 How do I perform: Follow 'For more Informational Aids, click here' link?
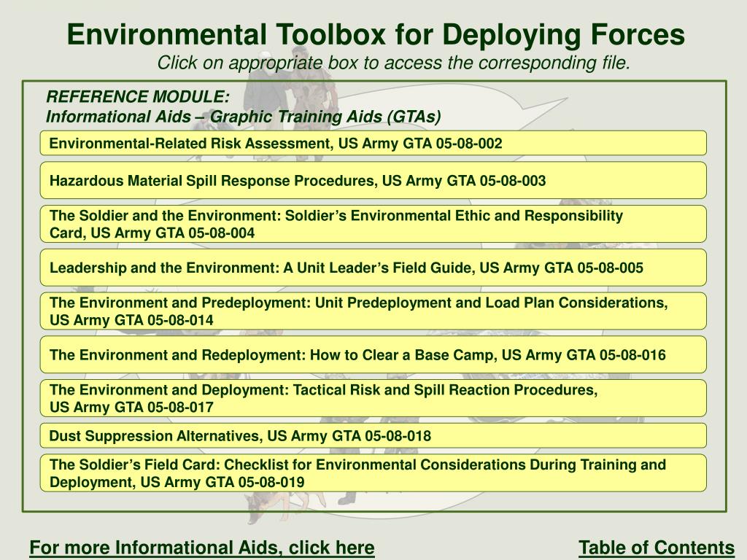(x=202, y=548)
